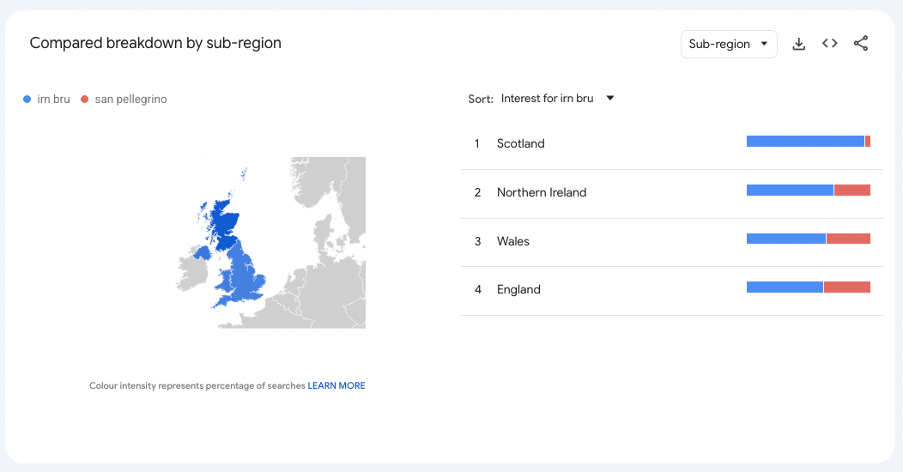The image size is (904, 472).
Task: Click Scotland's blue irn bru bar
Action: click(x=804, y=142)
